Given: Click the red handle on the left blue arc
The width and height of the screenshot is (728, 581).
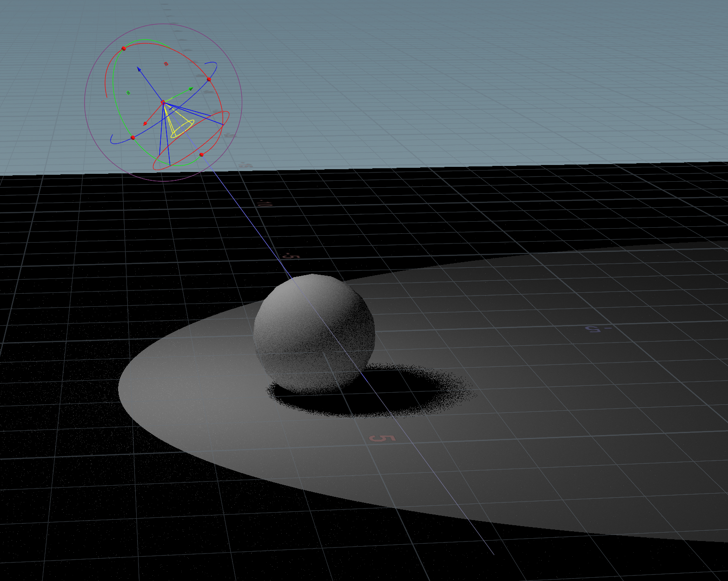Looking at the screenshot, I should tap(132, 137).
